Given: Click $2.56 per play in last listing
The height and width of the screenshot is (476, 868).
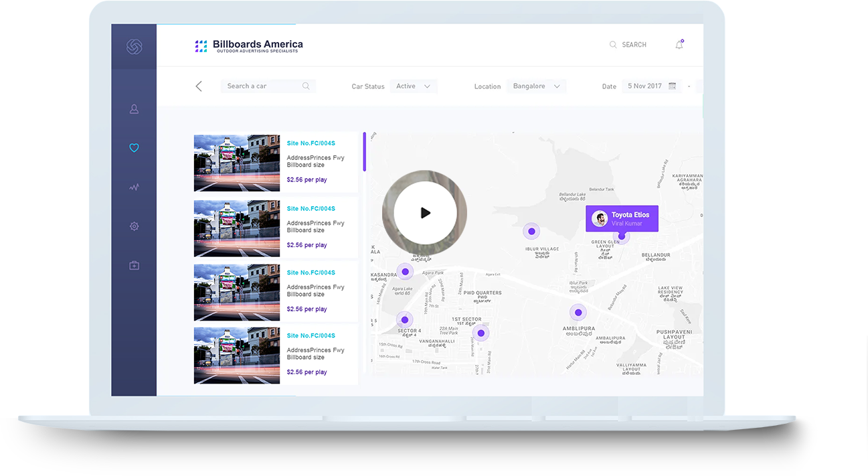Looking at the screenshot, I should [x=307, y=372].
